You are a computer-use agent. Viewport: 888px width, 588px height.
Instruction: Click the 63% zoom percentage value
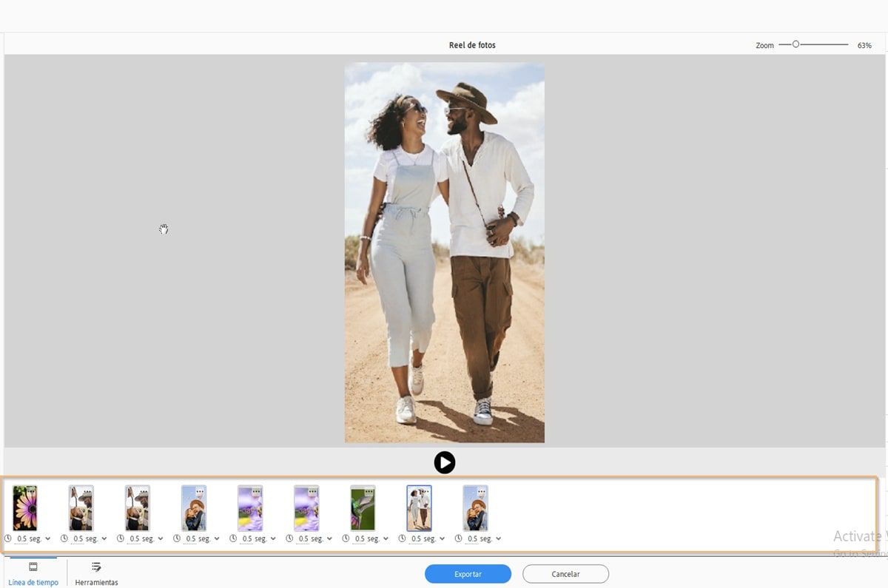pyautogui.click(x=864, y=45)
